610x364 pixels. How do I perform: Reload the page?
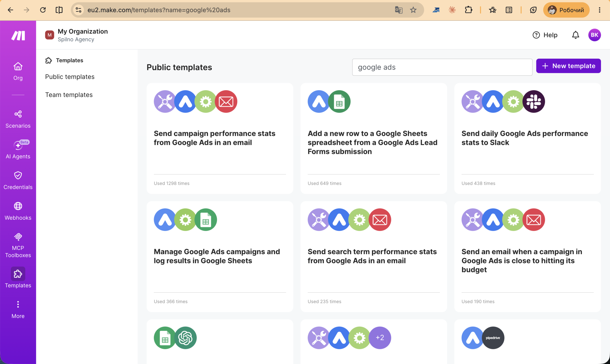[43, 10]
